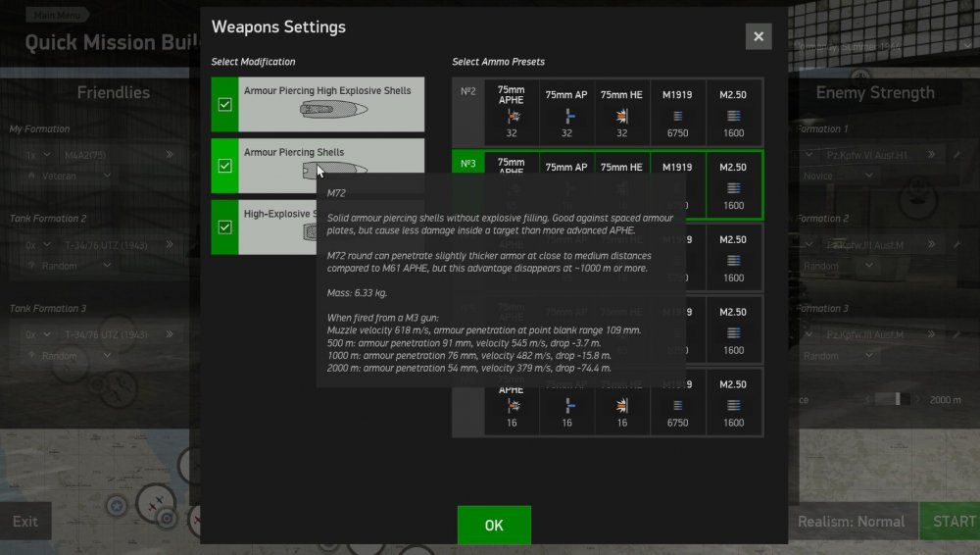
Task: Click 75mm AP icon in preset №2
Action: click(568, 117)
